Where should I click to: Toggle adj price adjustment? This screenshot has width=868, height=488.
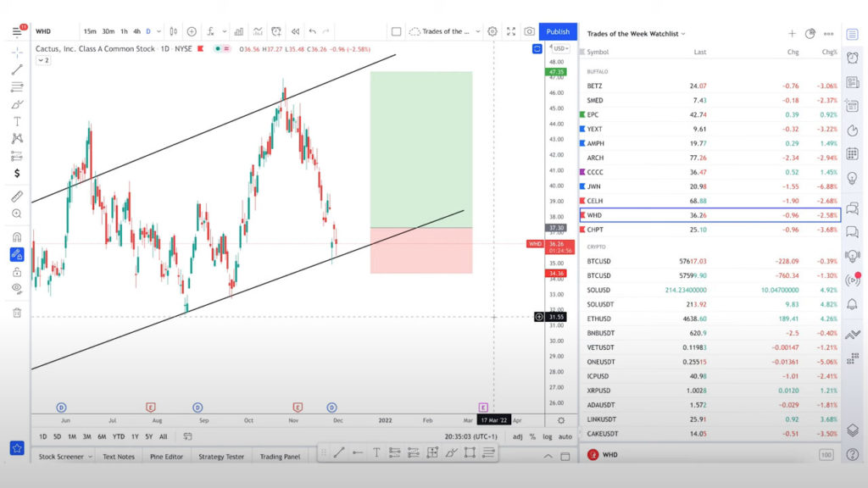tap(518, 436)
